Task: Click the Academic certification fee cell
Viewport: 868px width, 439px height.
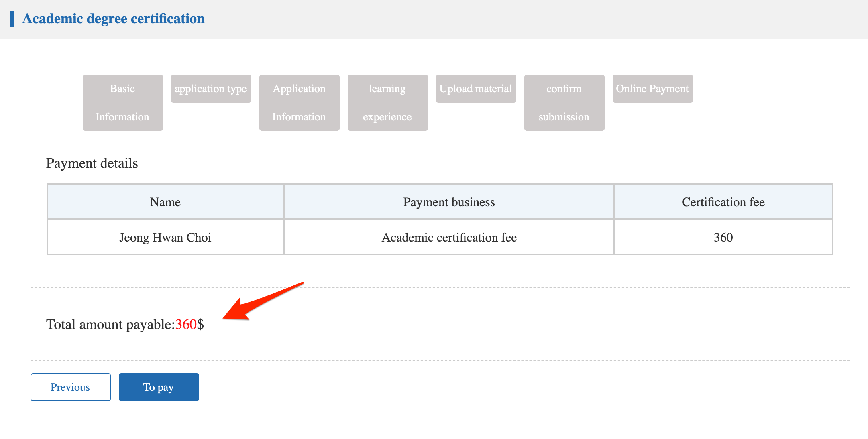Action: pyautogui.click(x=449, y=237)
